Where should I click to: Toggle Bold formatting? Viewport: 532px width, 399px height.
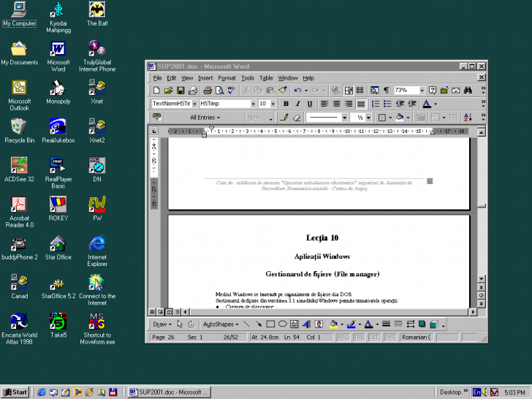coord(286,104)
